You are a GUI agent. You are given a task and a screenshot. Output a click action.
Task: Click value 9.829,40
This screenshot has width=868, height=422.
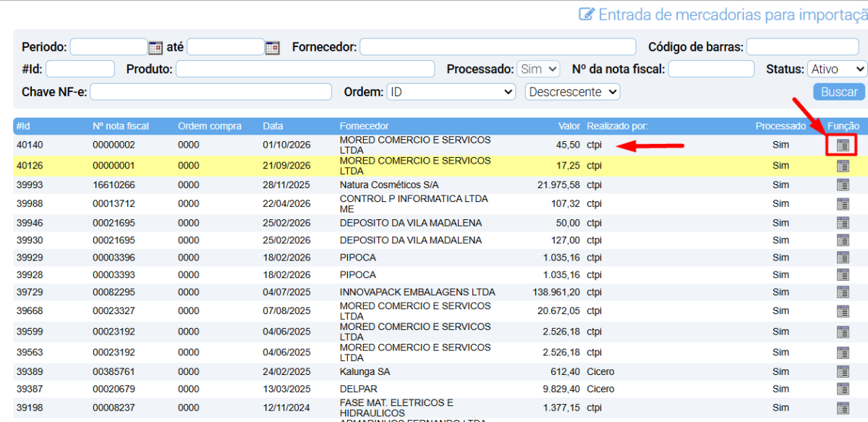click(x=561, y=389)
